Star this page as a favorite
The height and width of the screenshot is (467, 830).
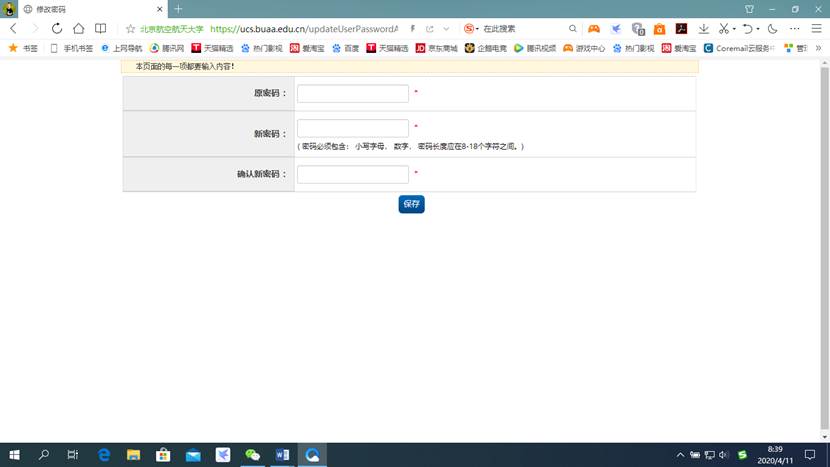pos(130,29)
